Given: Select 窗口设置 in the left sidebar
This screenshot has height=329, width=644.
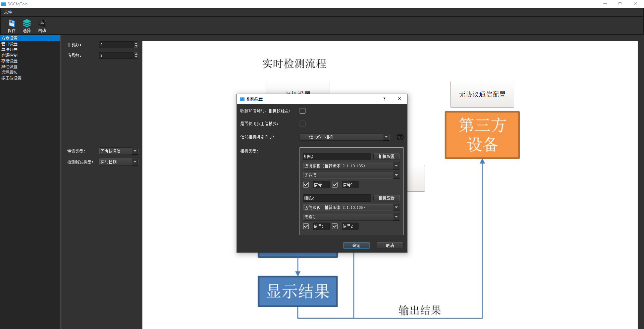Looking at the screenshot, I should click(10, 44).
